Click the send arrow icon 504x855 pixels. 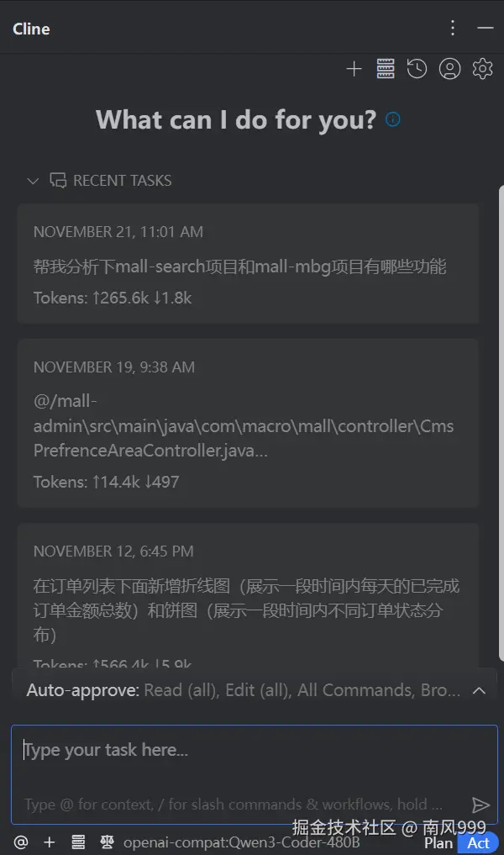[480, 805]
